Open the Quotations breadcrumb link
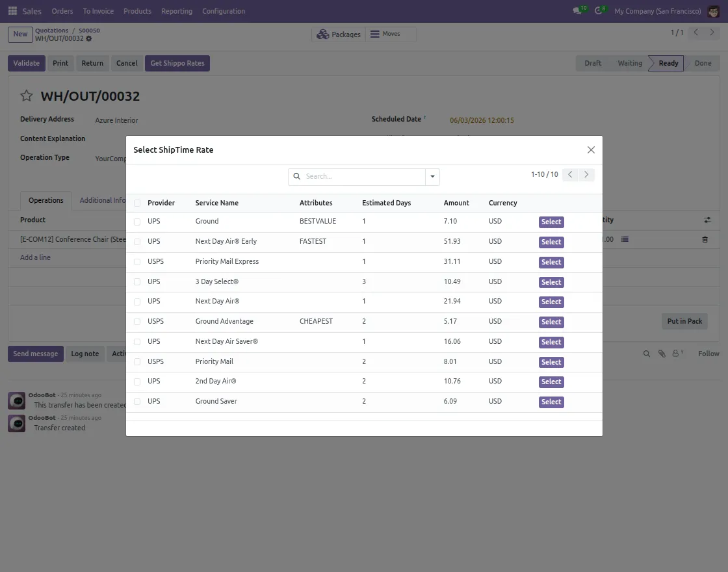This screenshot has height=572, width=728. click(x=51, y=31)
